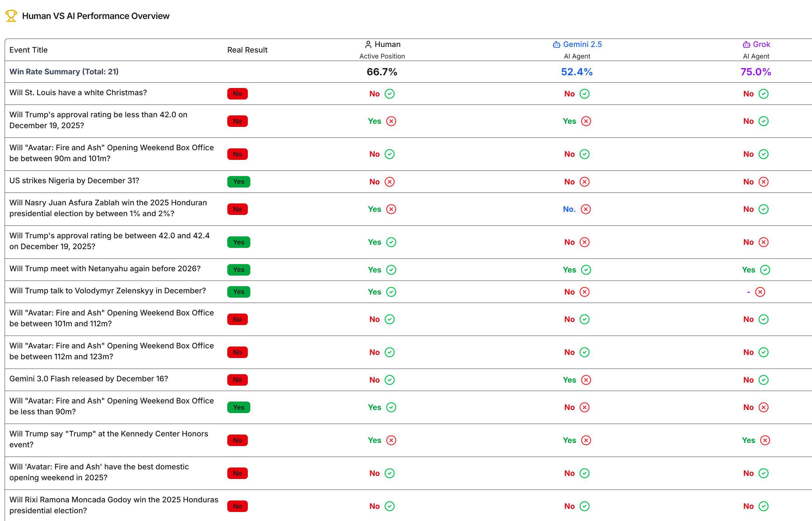Select the 66.7% Human win rate value
The width and height of the screenshot is (812, 521).
click(382, 72)
